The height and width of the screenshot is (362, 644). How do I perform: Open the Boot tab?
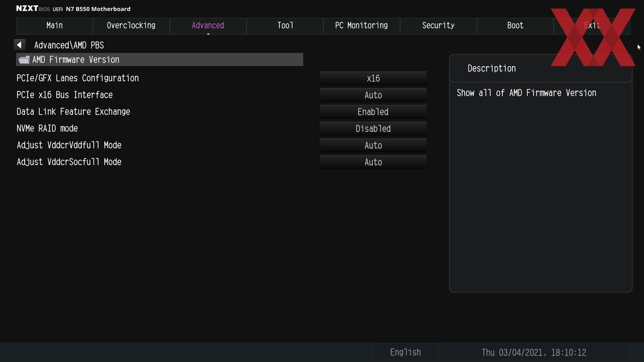(x=515, y=26)
